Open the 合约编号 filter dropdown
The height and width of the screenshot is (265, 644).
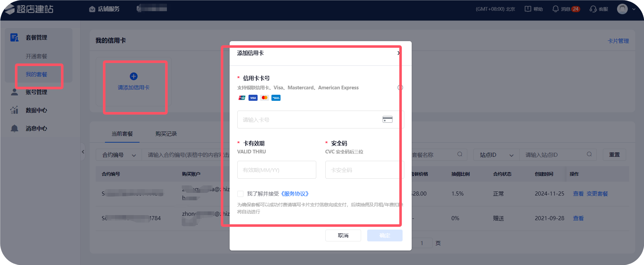click(119, 155)
